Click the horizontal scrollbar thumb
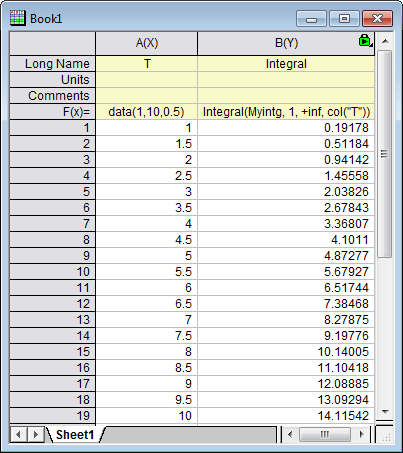The image size is (403, 453). (325, 435)
